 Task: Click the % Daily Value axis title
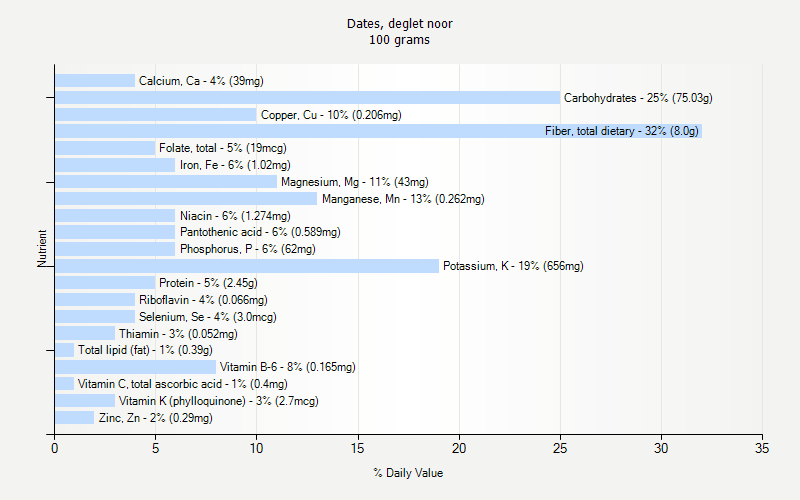tap(408, 473)
